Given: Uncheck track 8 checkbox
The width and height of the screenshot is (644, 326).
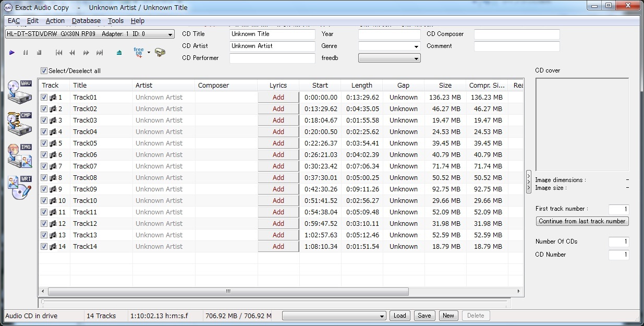Looking at the screenshot, I should tap(44, 178).
